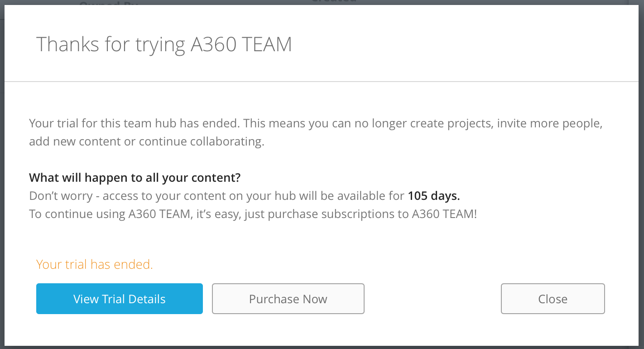644x349 pixels.
Task: Click the trial ended description paragraph
Action: [x=316, y=132]
